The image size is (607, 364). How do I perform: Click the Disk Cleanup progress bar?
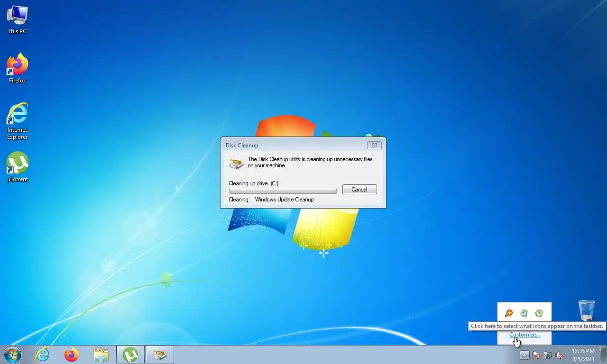click(283, 191)
